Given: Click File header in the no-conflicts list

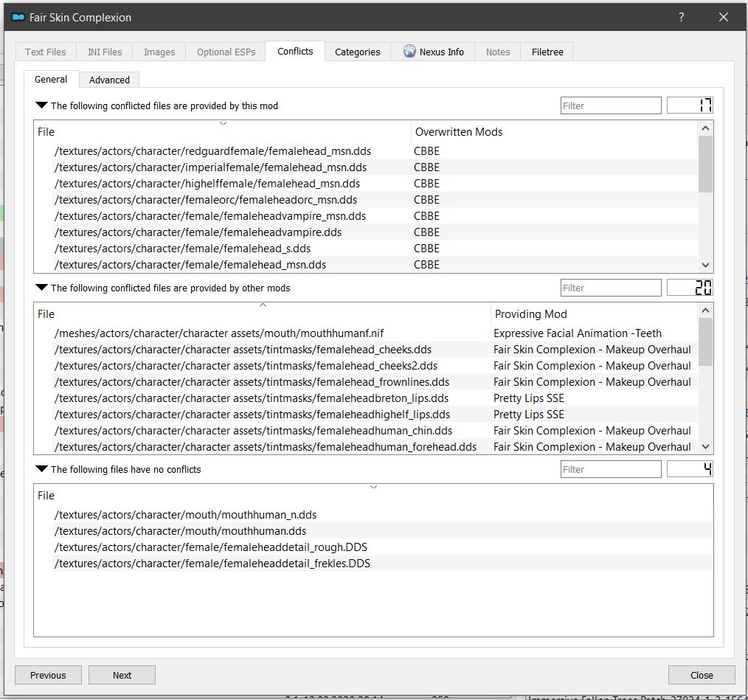Looking at the screenshot, I should 373,495.
